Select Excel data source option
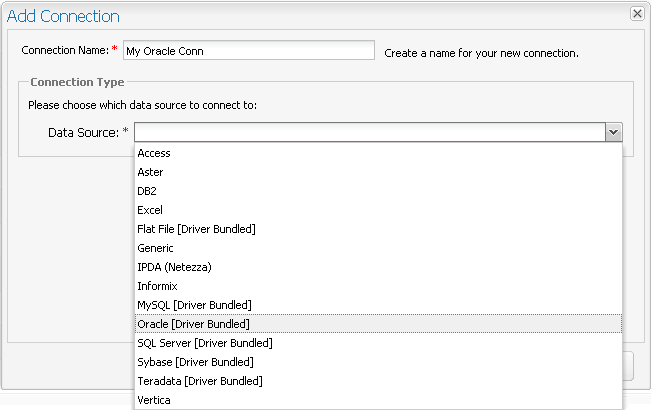The height and width of the screenshot is (410, 651). [x=150, y=210]
